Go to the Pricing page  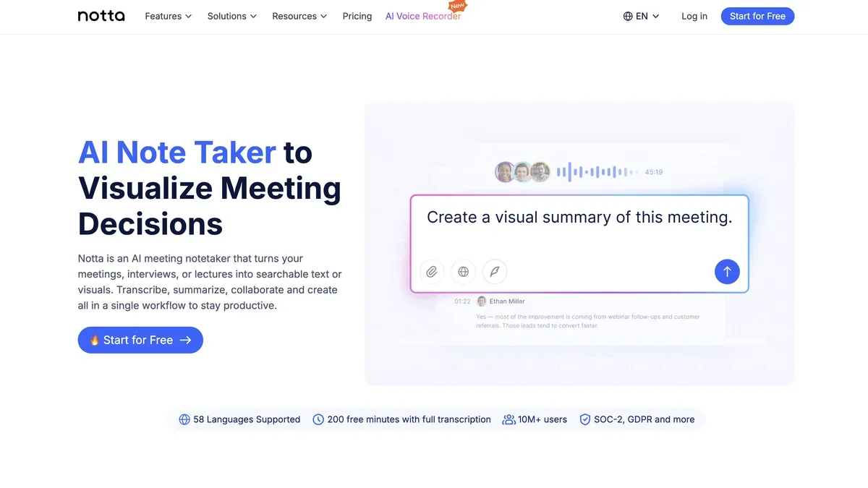(x=357, y=16)
